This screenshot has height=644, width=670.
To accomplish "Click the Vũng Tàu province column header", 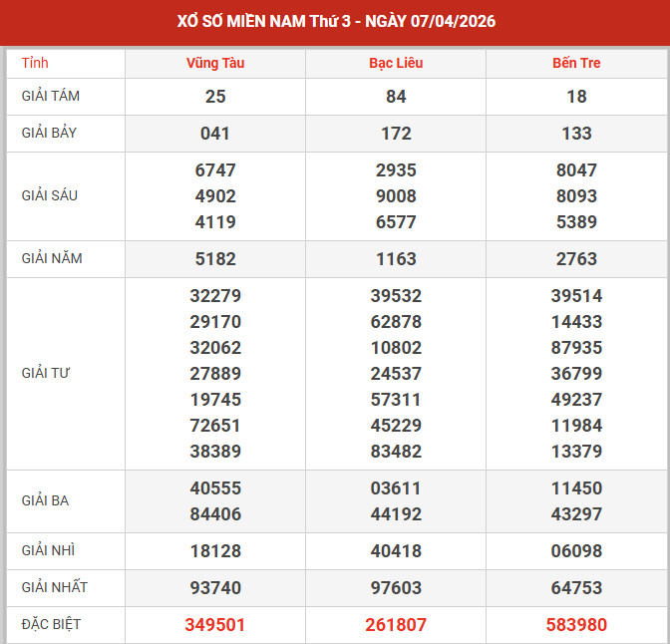I will click(x=215, y=63).
